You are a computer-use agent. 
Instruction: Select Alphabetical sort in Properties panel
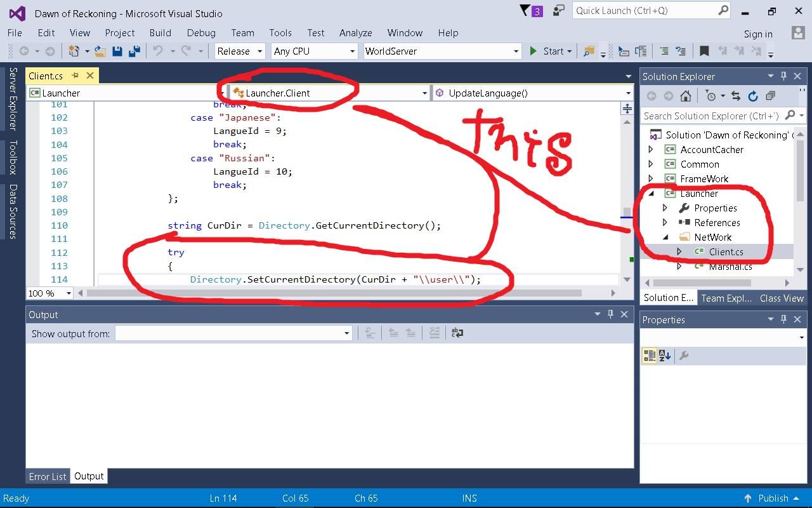(665, 356)
